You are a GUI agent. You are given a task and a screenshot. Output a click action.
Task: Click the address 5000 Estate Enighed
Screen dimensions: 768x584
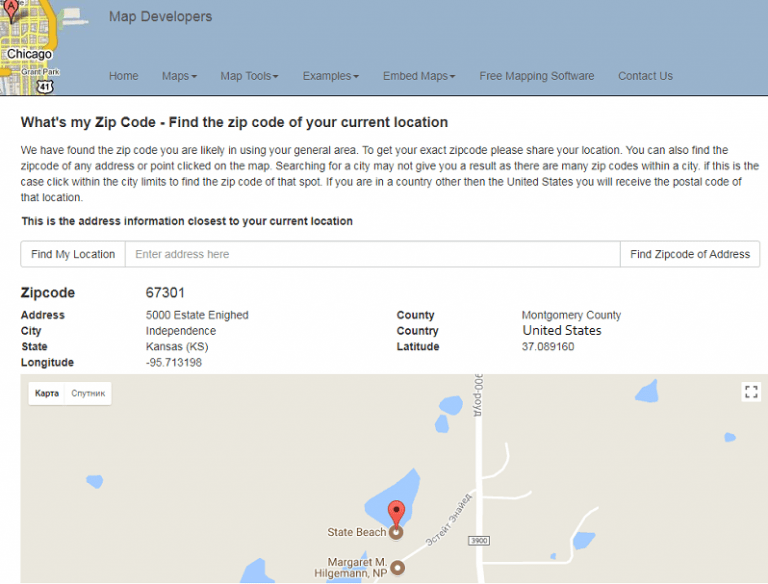tap(197, 315)
